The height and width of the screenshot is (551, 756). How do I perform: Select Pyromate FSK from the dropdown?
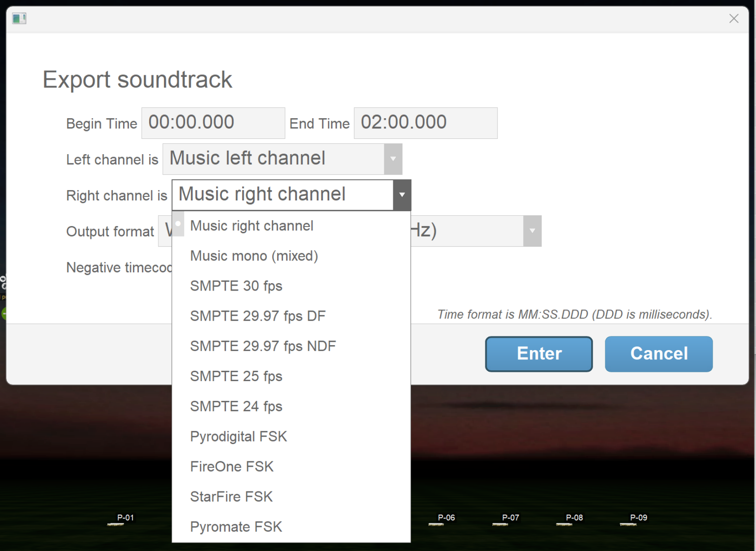click(x=236, y=526)
